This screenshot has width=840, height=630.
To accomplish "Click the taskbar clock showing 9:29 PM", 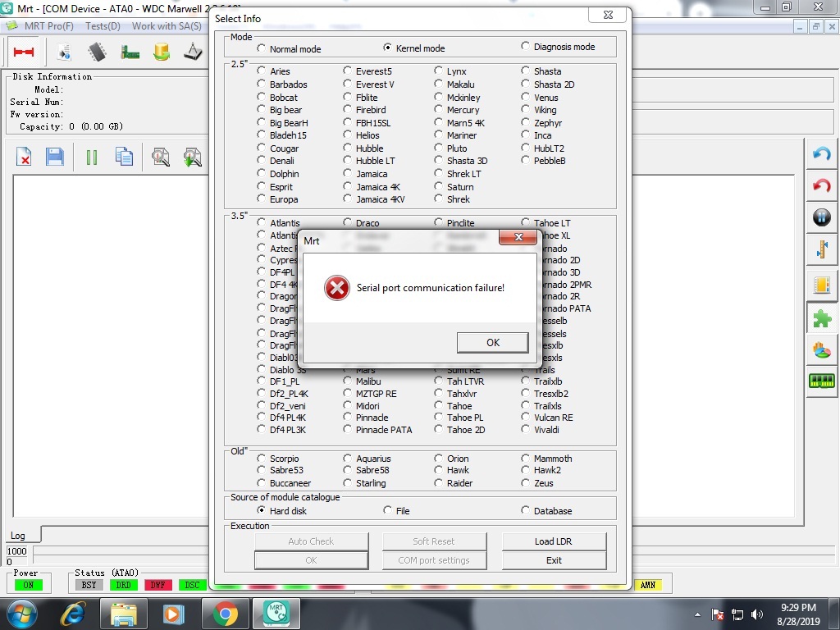I will [798, 614].
